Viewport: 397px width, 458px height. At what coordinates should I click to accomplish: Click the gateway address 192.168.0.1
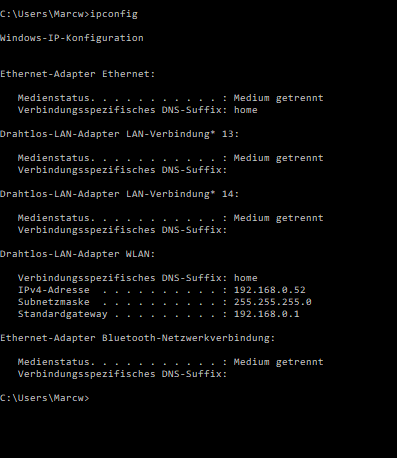tap(267, 314)
